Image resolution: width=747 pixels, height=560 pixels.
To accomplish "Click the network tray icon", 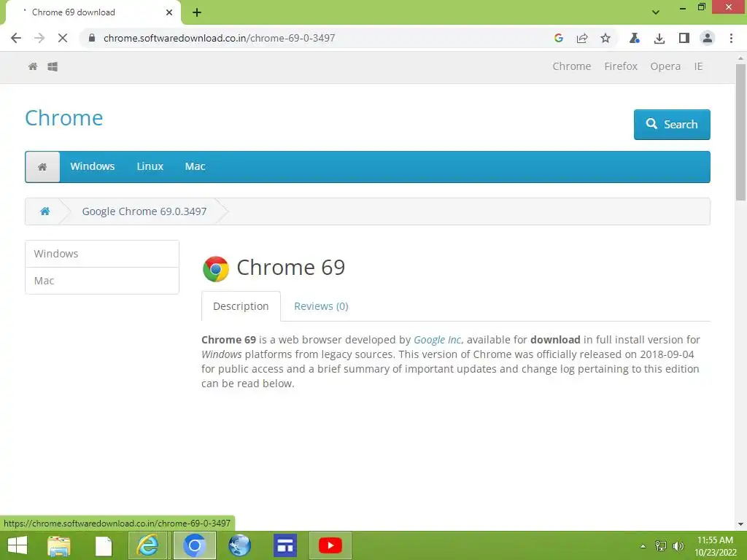I will (661, 545).
